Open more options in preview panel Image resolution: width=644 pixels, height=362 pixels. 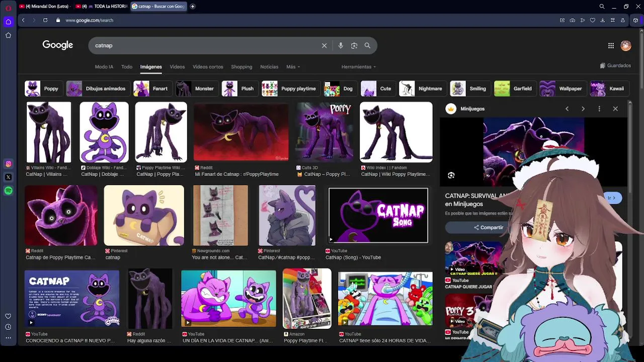[x=599, y=109]
